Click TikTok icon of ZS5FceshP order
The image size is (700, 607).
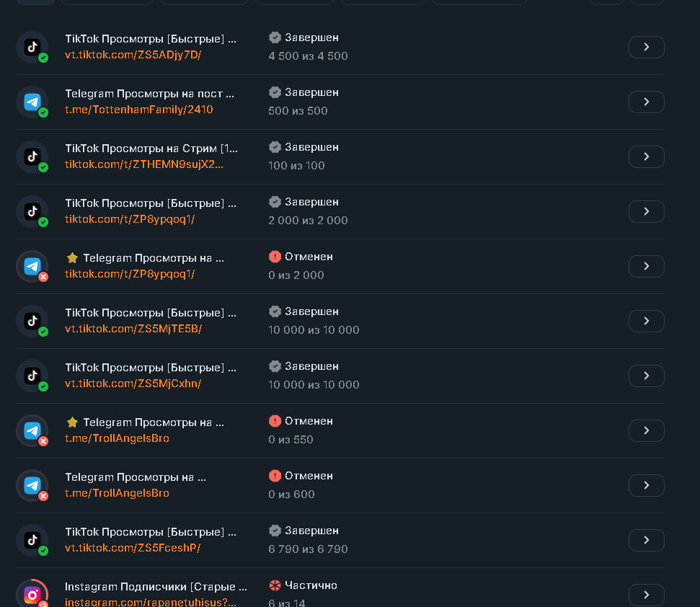point(32,541)
